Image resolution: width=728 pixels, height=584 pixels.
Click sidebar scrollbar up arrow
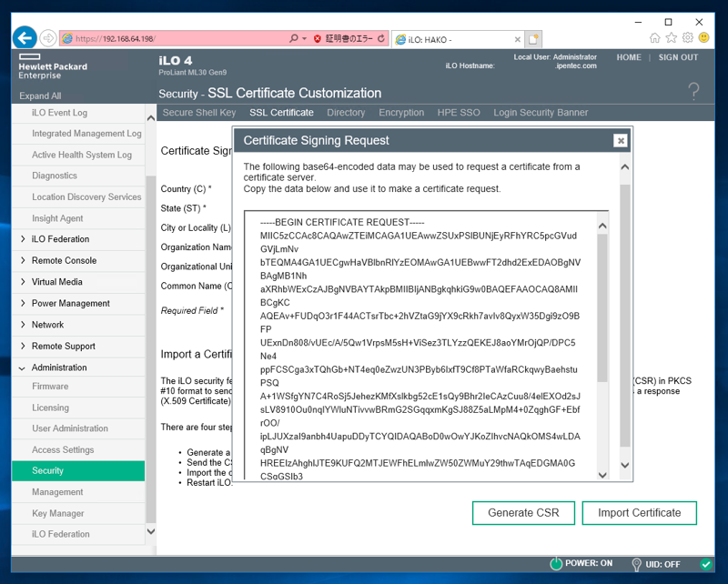pos(151,118)
